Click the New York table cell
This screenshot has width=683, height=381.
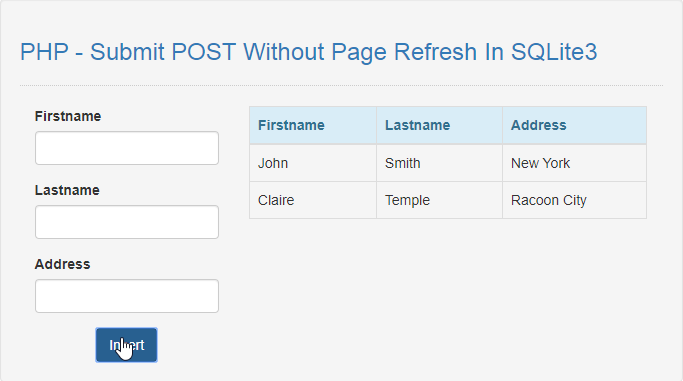point(575,163)
